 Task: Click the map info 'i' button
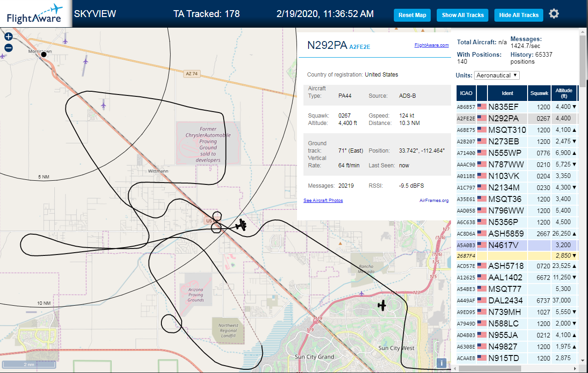pyautogui.click(x=441, y=363)
